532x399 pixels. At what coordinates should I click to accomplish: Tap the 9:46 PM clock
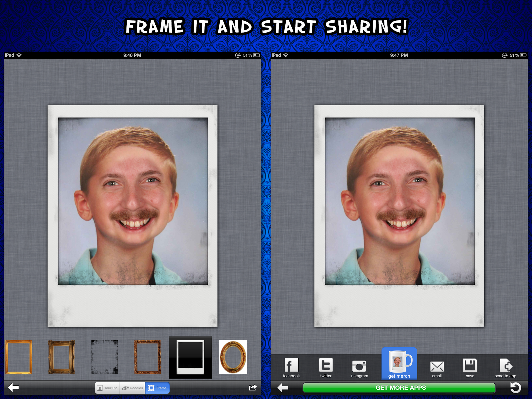[x=132, y=55]
